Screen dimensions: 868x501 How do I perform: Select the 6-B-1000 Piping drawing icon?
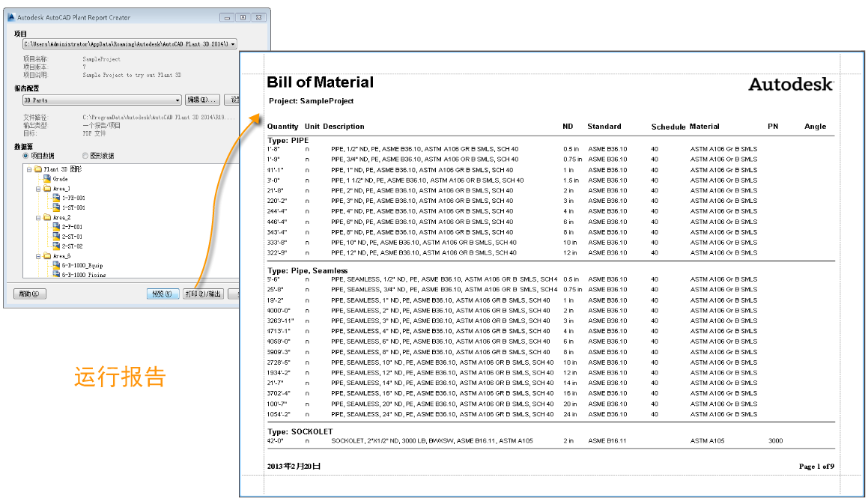tap(56, 274)
